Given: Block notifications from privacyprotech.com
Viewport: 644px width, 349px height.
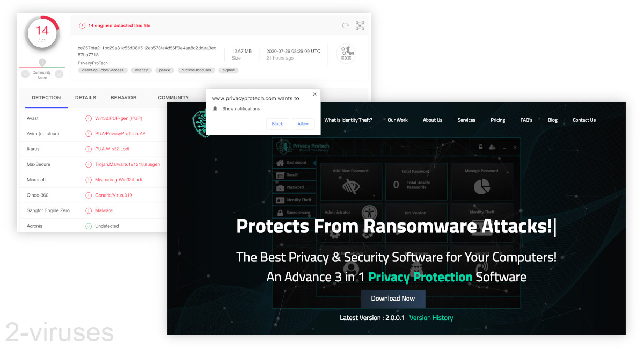Looking at the screenshot, I should click(x=277, y=123).
